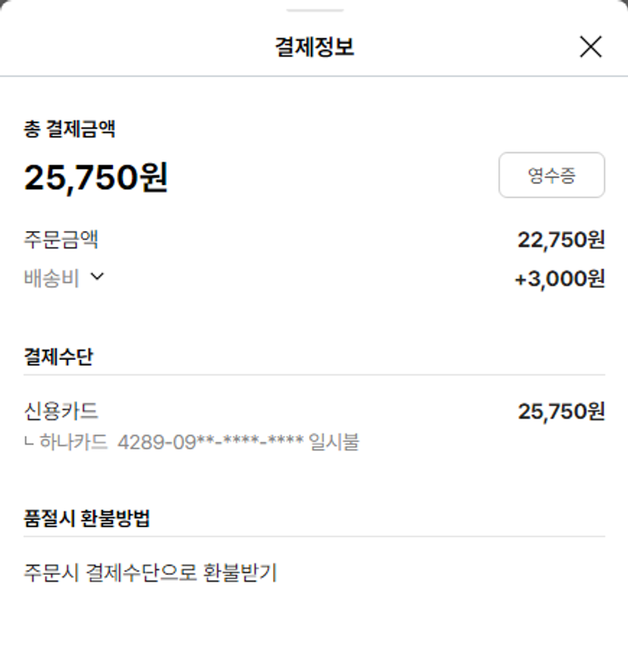Viewport: 628px width, 672px height.
Task: Expand the 배송비 chevron arrow
Action: click(x=97, y=277)
